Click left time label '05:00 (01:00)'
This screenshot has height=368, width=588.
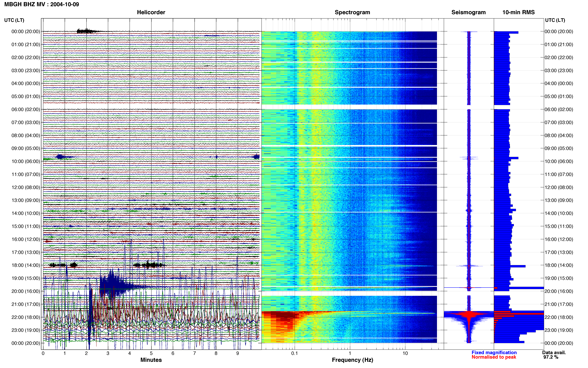pyautogui.click(x=26, y=96)
